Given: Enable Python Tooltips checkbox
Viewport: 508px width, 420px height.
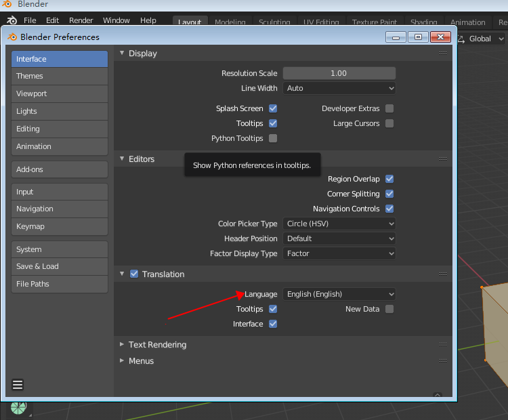Looking at the screenshot, I should [x=273, y=138].
